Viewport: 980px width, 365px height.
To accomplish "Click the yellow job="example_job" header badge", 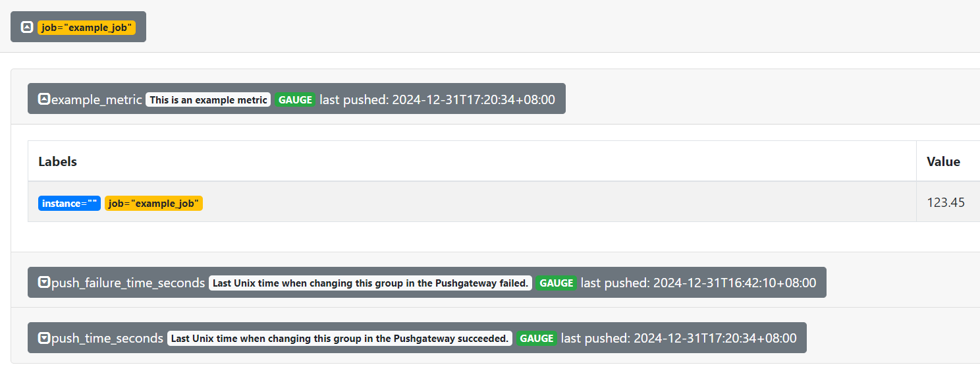I will click(86, 28).
